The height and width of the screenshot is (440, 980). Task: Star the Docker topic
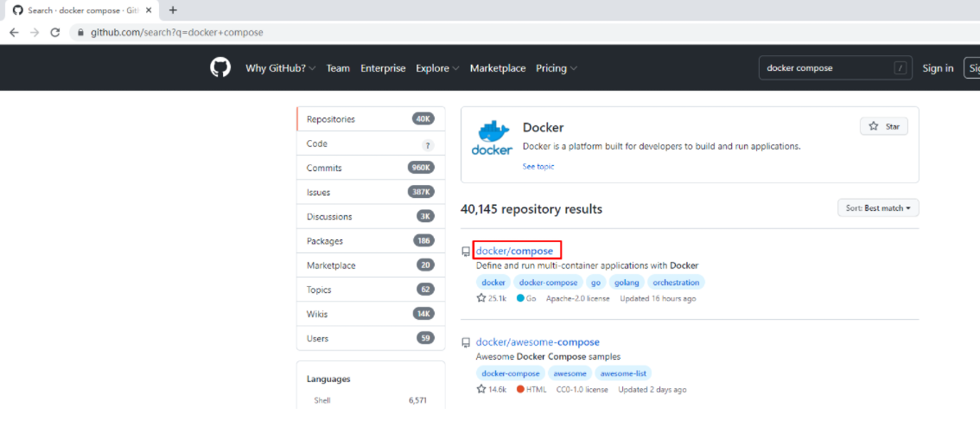884,126
